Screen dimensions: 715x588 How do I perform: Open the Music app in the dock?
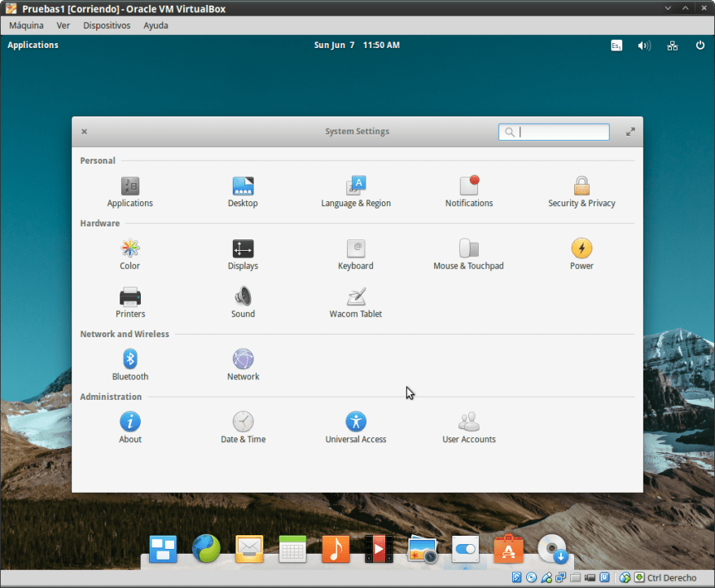[x=336, y=549]
